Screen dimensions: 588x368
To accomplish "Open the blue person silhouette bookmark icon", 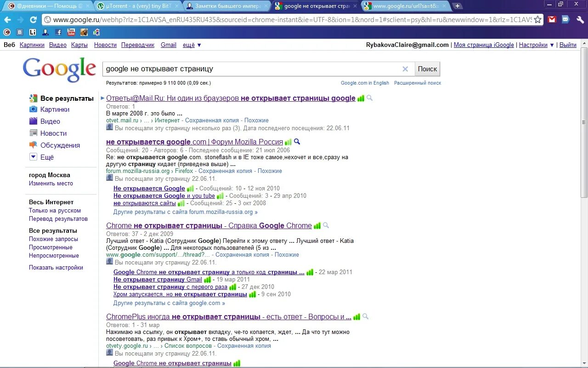I will click(x=45, y=32).
